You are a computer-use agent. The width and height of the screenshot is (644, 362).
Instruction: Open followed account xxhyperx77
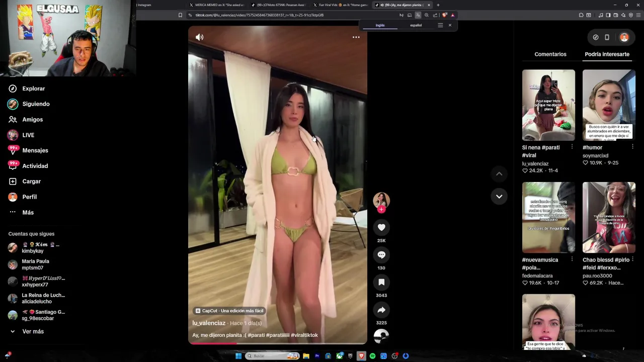click(x=37, y=282)
